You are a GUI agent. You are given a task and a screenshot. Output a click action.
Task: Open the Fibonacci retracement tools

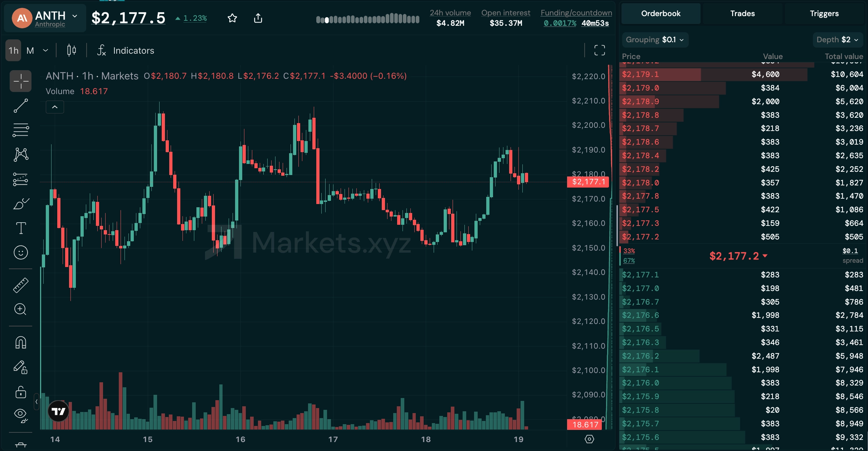pos(21,130)
